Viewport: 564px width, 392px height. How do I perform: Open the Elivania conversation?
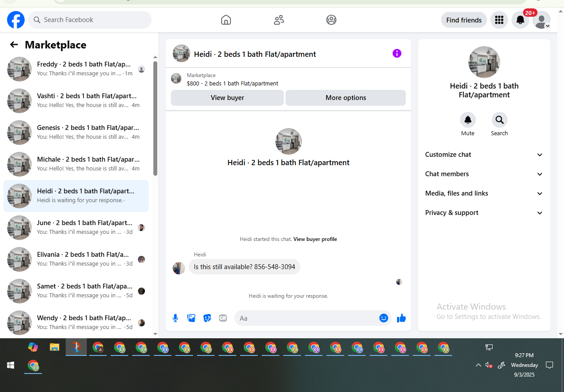76,259
